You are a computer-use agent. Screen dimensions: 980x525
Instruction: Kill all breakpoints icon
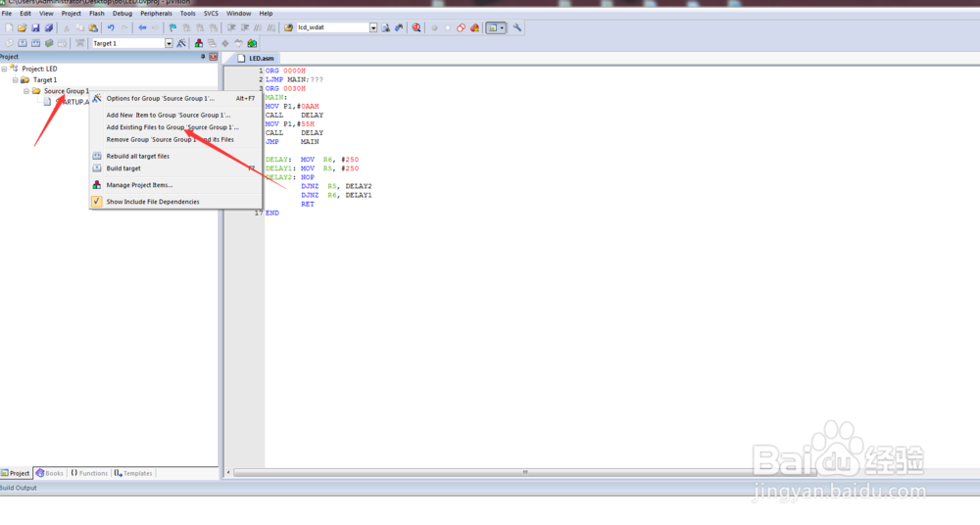[475, 27]
